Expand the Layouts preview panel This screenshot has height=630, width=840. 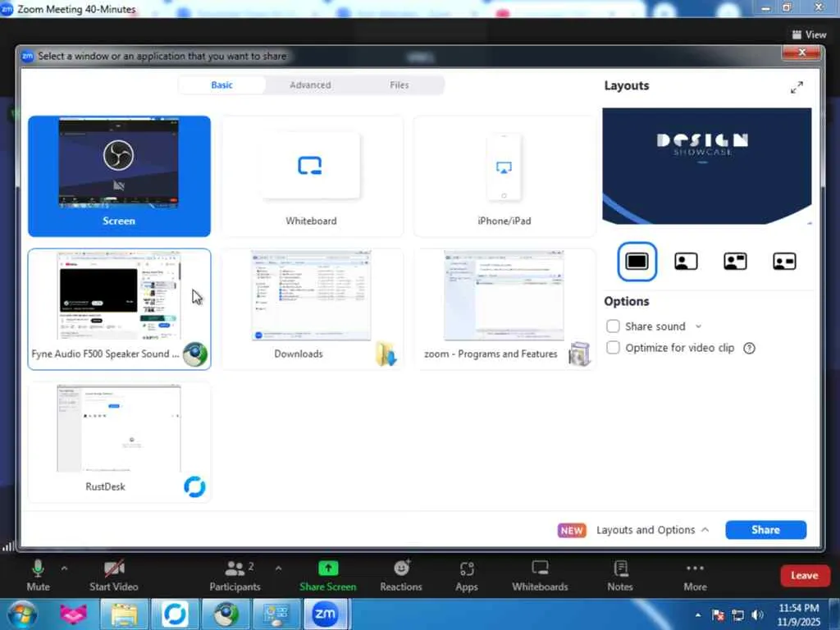coord(797,87)
